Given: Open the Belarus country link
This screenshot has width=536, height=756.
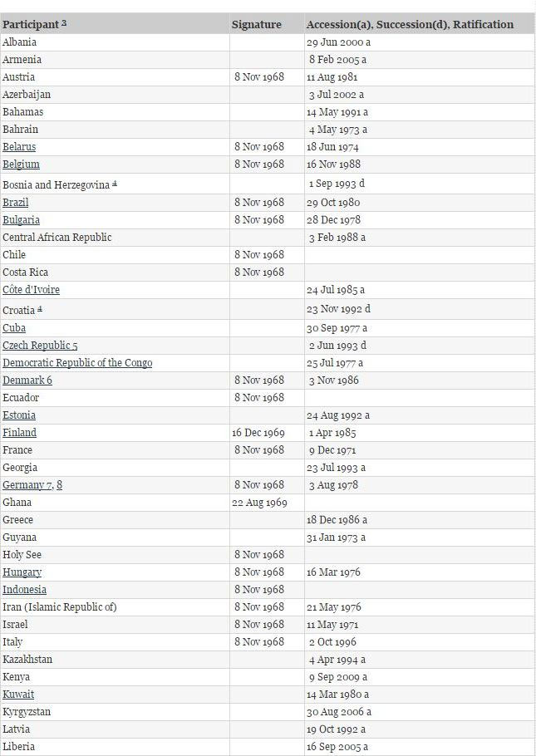Looking at the screenshot, I should (x=18, y=147).
